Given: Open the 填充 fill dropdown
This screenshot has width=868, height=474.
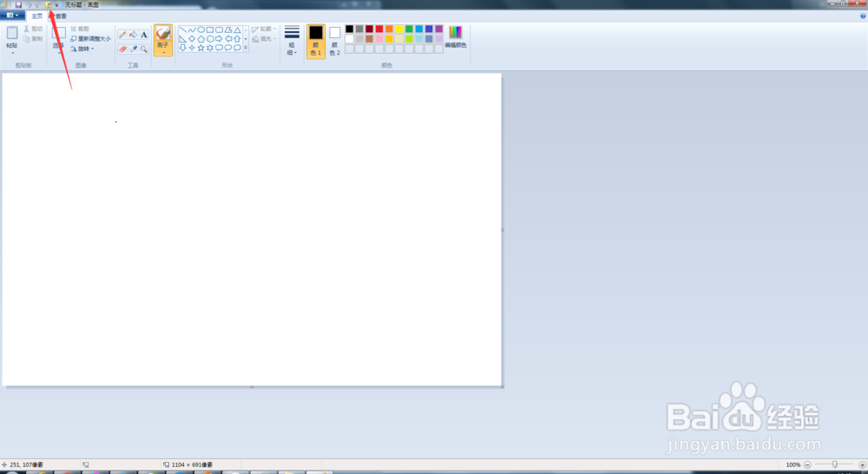Looking at the screenshot, I should [264, 39].
